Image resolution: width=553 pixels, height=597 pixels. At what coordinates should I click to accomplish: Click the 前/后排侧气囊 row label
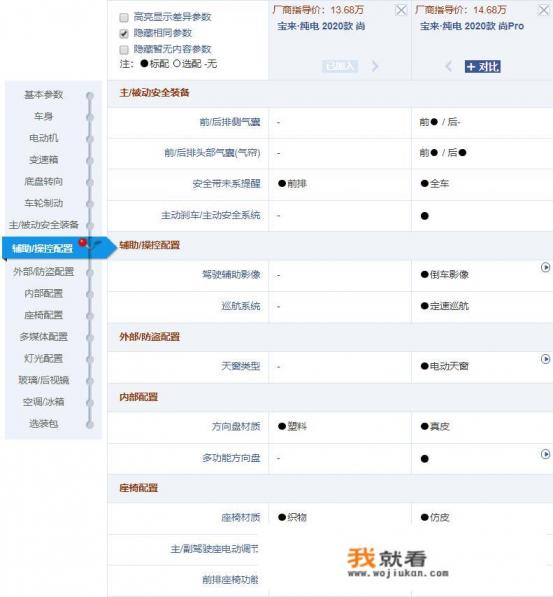[x=230, y=122]
